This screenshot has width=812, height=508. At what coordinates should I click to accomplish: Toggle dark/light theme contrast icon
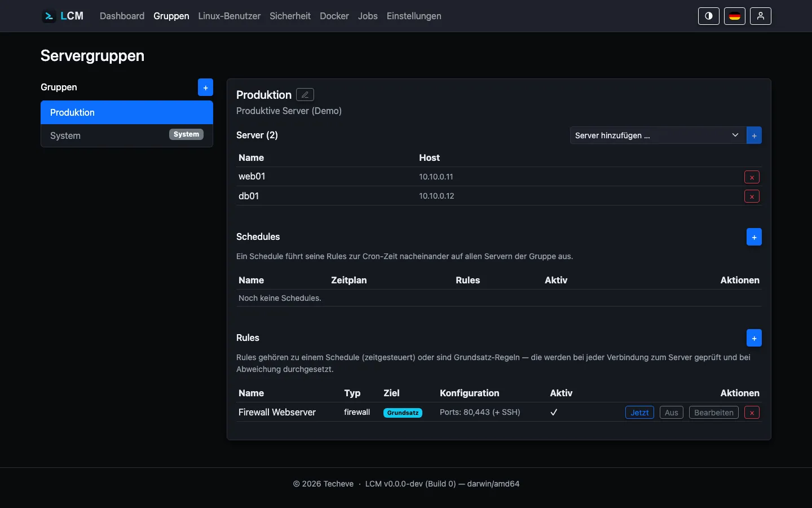click(709, 16)
